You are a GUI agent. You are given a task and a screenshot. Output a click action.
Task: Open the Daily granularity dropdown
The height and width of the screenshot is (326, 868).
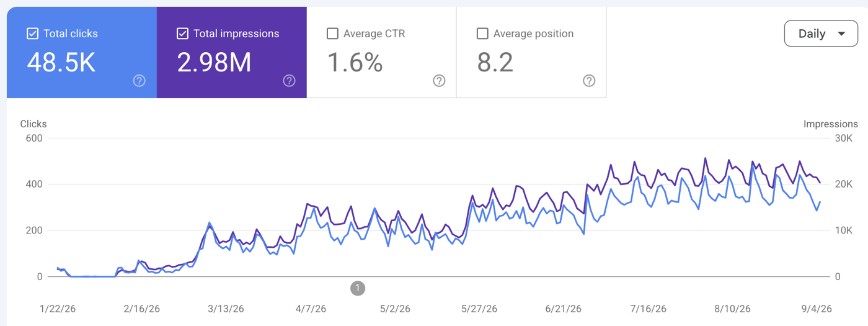pyautogui.click(x=821, y=34)
